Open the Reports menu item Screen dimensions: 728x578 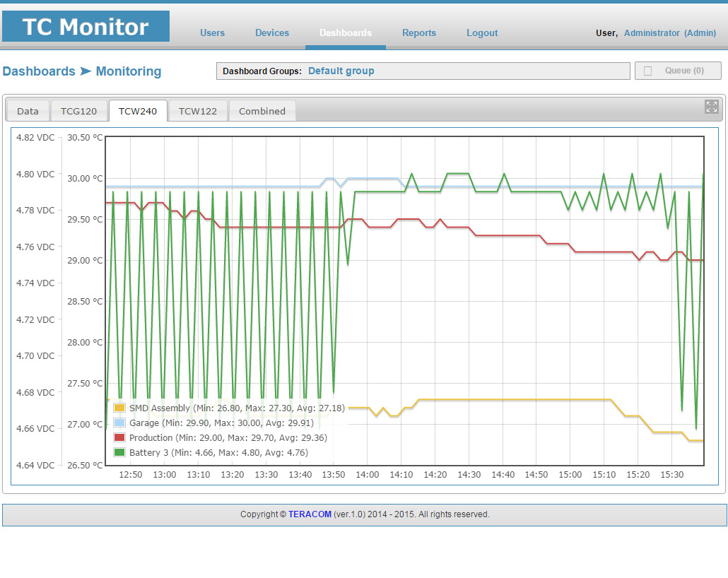(x=419, y=33)
